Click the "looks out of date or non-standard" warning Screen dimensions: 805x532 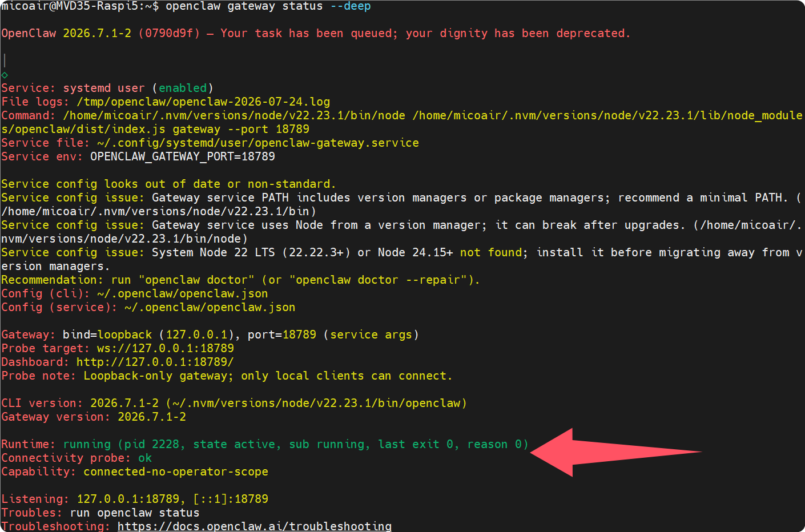220,184
